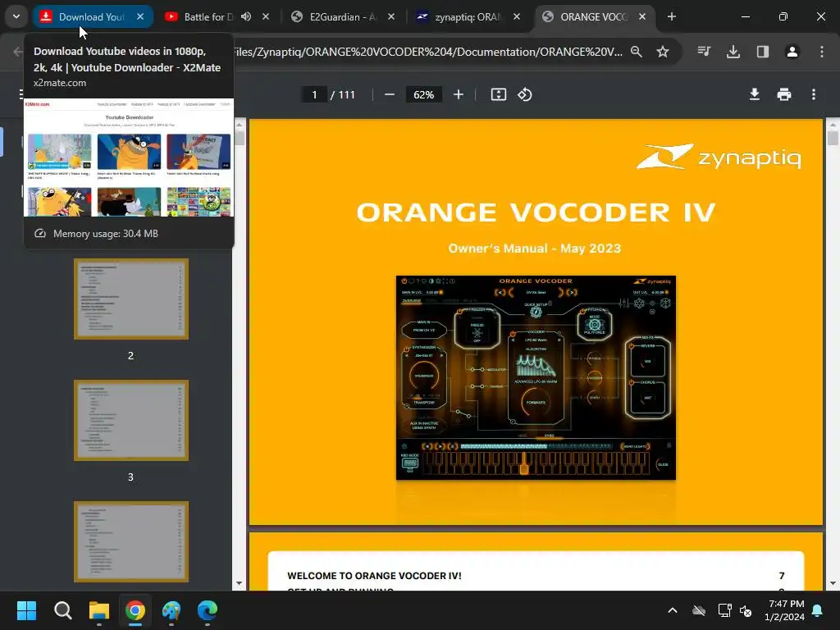
Task: Click the muted volume tray icon
Action: 745,610
